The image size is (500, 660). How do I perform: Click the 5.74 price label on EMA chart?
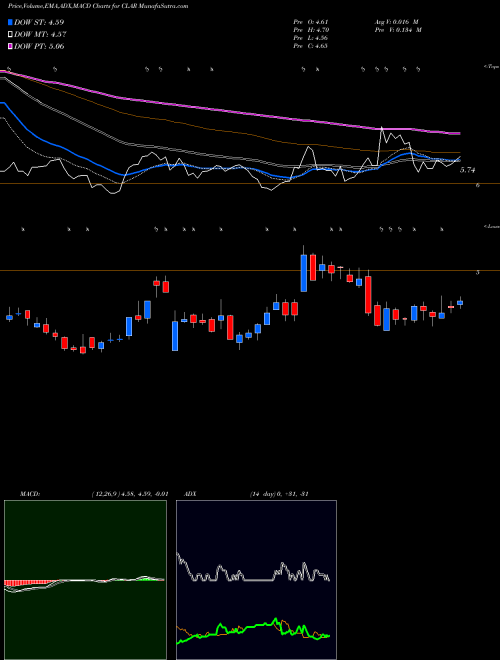point(467,170)
